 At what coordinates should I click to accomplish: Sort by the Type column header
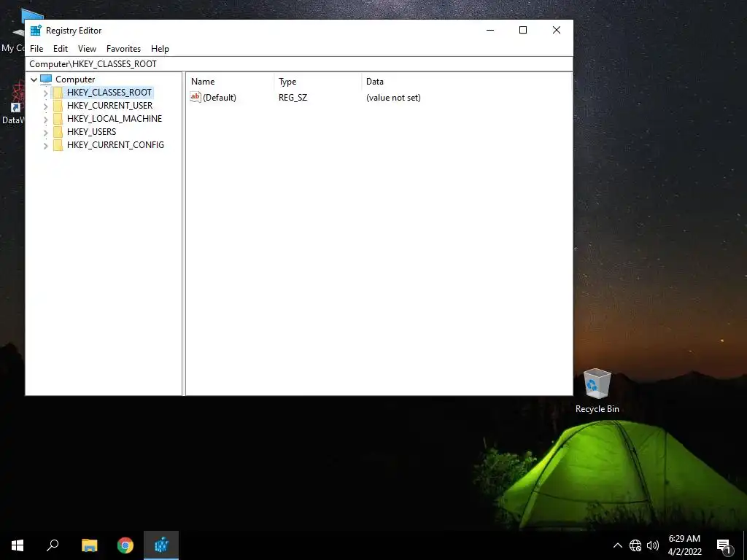[318, 82]
